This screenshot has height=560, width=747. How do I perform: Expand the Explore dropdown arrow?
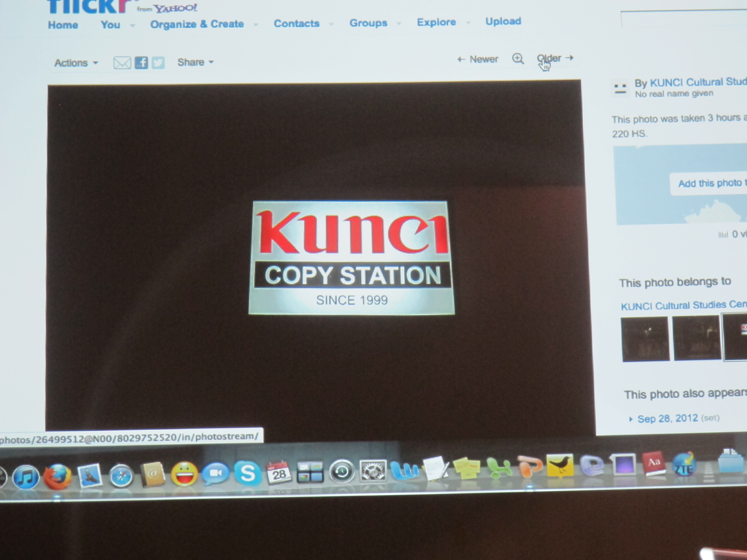pyautogui.click(x=468, y=23)
